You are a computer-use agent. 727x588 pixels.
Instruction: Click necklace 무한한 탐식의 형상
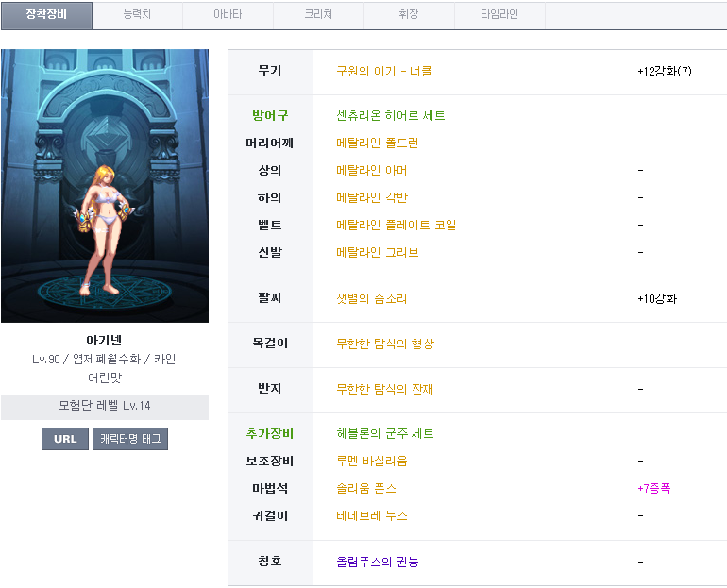pyautogui.click(x=384, y=344)
